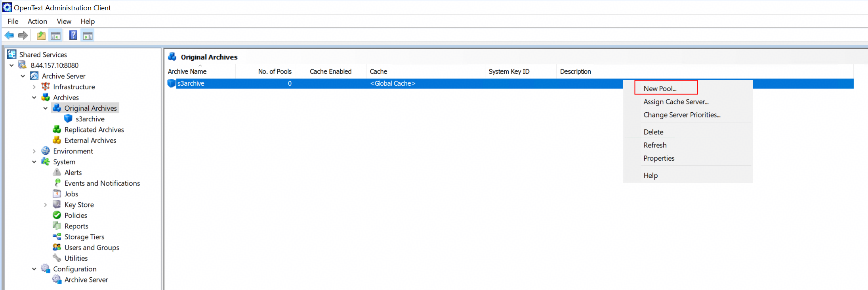The height and width of the screenshot is (290, 868).
Task: Expand the Key Store node
Action: tap(46, 205)
